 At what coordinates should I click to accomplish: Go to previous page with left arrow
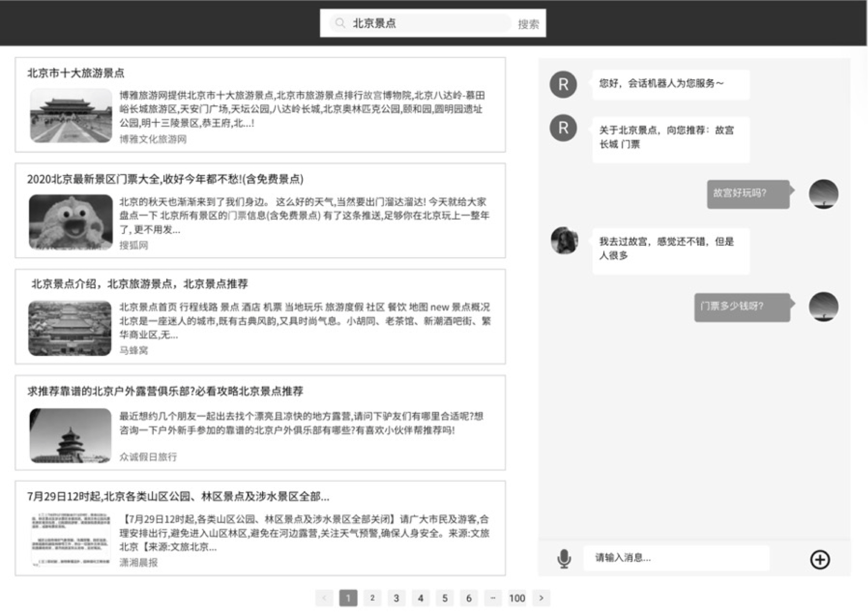(x=324, y=598)
